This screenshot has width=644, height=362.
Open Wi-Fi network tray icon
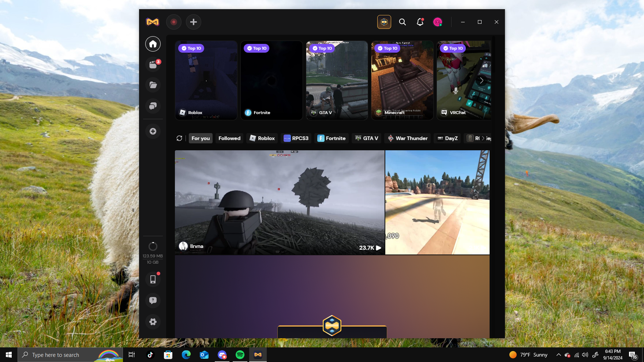577,355
